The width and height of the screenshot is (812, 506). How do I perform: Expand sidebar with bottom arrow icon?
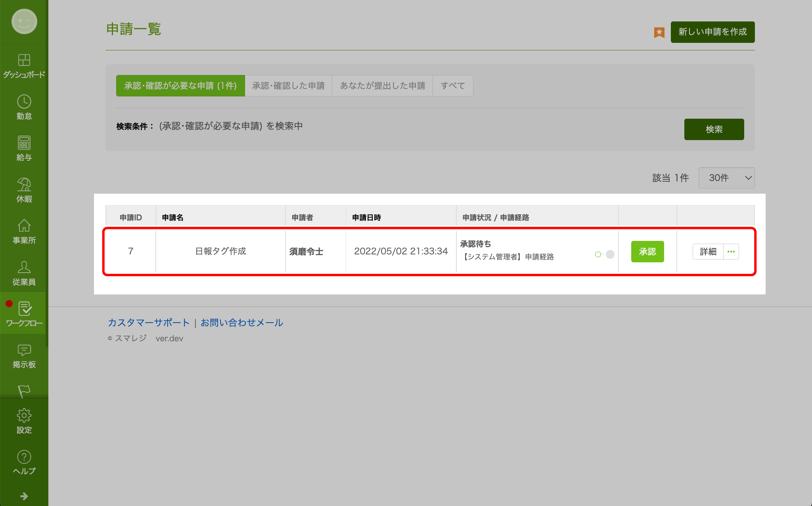pyautogui.click(x=24, y=496)
